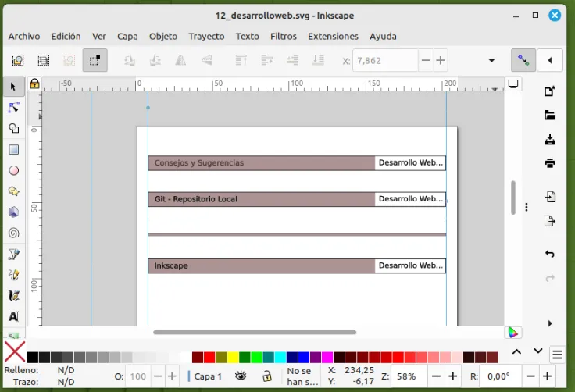
Task: Pick the cyan palette swatch
Action: click(x=280, y=357)
